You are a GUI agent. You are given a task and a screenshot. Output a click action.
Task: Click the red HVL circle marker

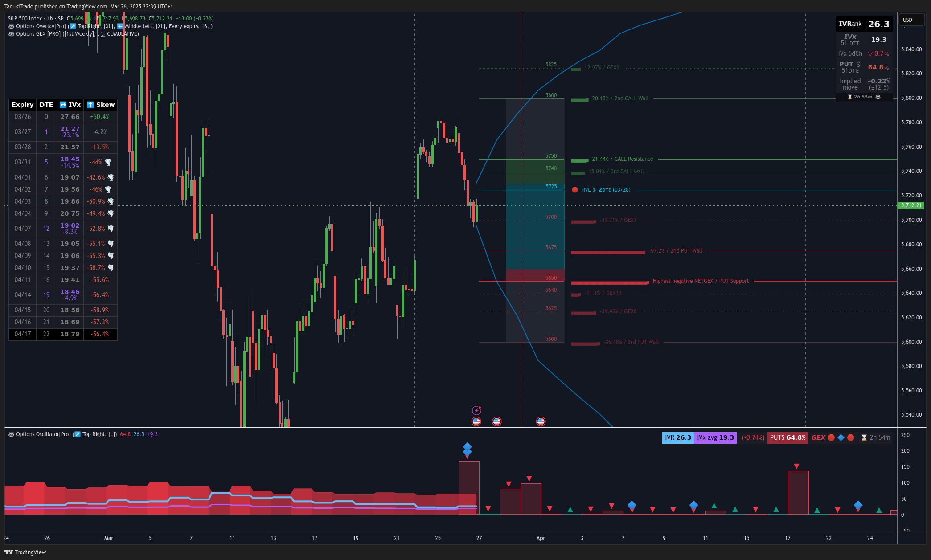575,190
